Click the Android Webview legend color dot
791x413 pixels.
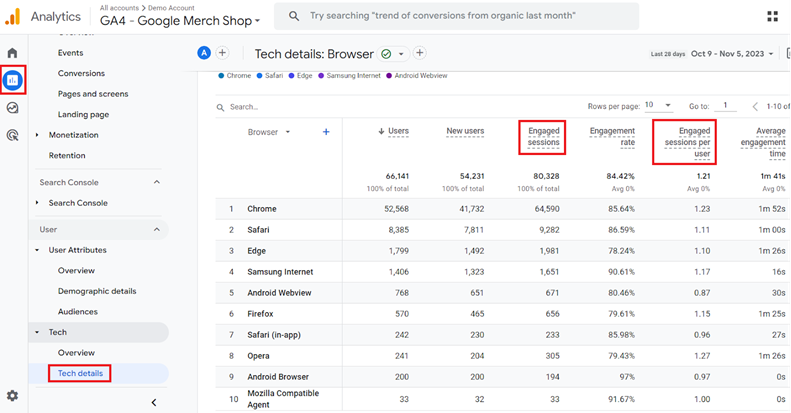(x=389, y=76)
